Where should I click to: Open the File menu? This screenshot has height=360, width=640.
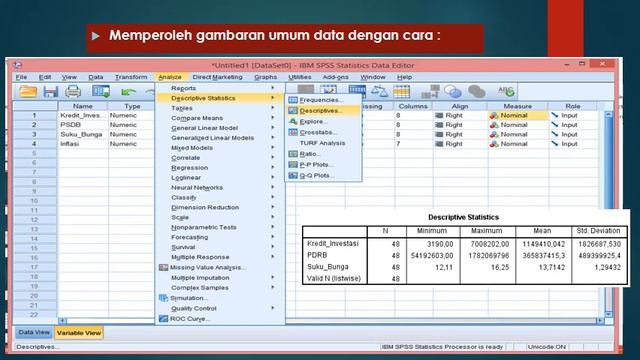[x=21, y=77]
